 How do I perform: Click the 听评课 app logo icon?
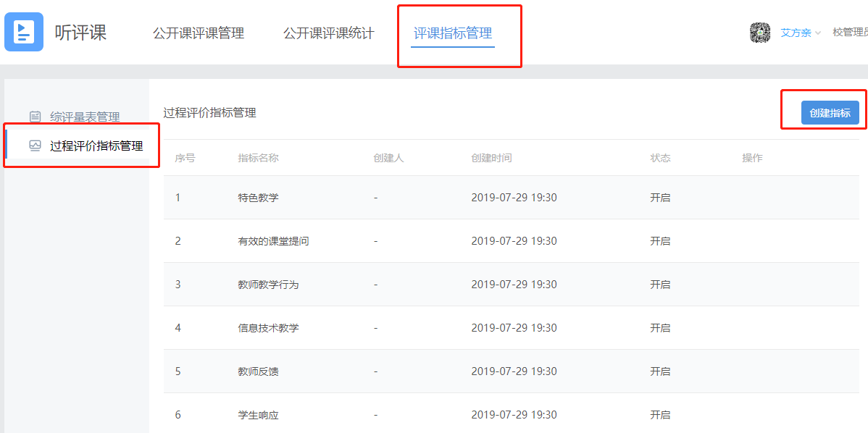[x=24, y=33]
